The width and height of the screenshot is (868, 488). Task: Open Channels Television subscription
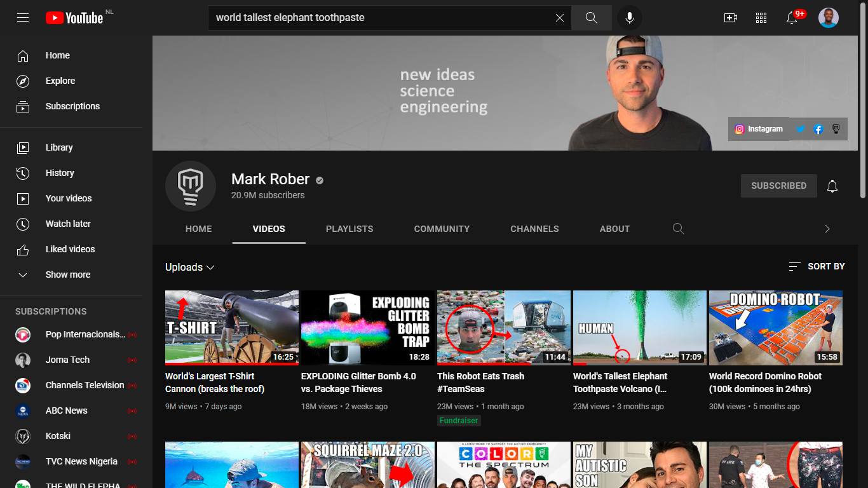click(71, 385)
